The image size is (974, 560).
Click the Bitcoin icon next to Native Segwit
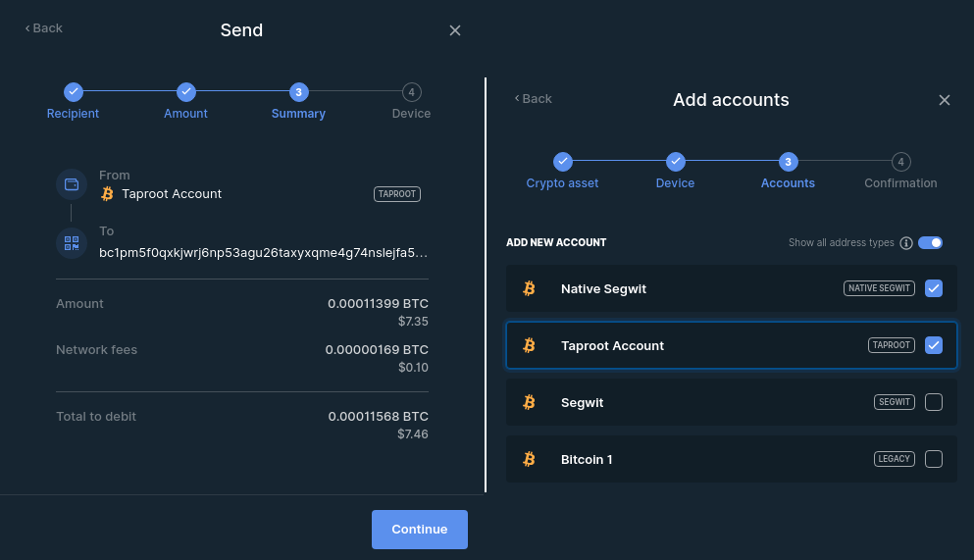529,288
